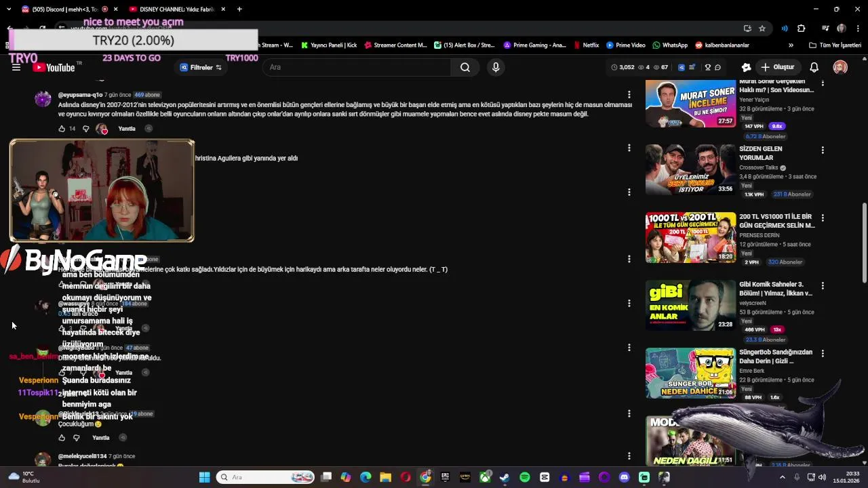Screen dimensions: 868x488
Task: Open Steam from the taskbar
Action: (505, 477)
